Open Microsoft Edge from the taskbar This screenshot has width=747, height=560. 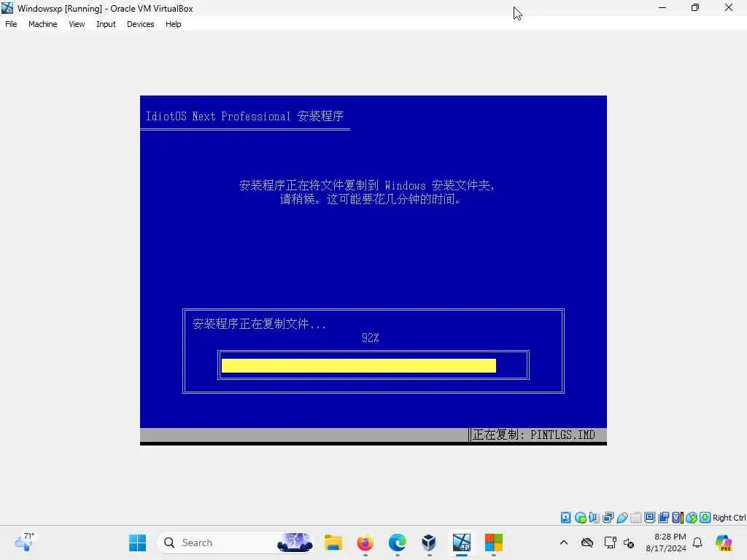click(398, 542)
